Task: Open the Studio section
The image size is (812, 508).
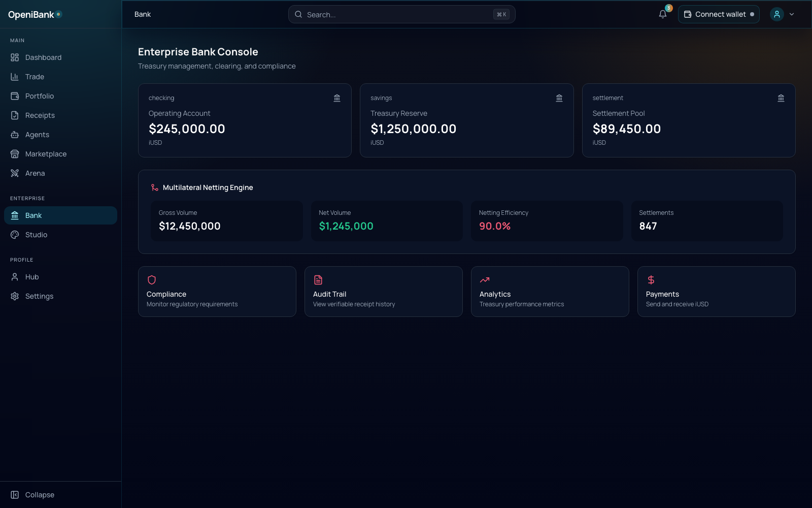Action: click(36, 235)
